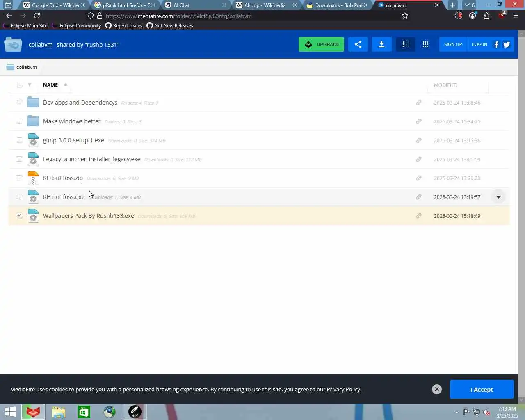Sort by the MODIFIED column header

coord(445,85)
